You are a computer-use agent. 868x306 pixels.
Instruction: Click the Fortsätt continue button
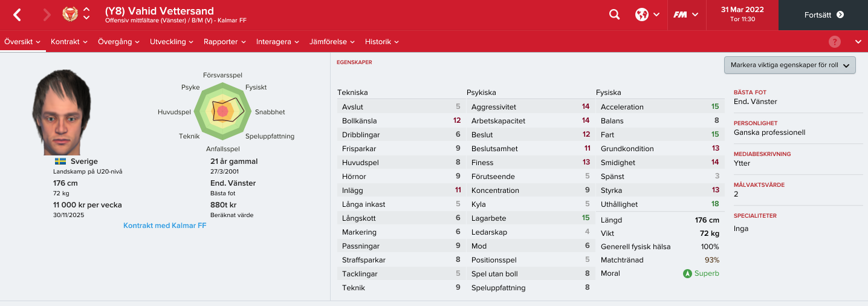coord(823,15)
